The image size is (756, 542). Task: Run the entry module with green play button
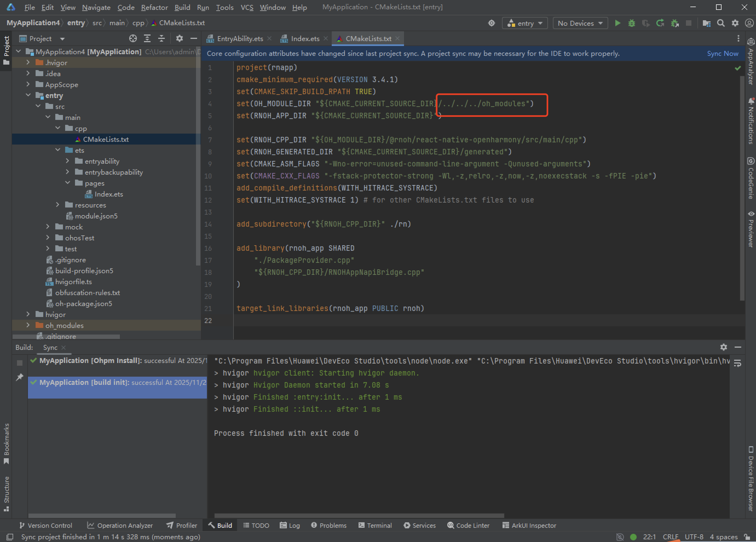pos(618,23)
